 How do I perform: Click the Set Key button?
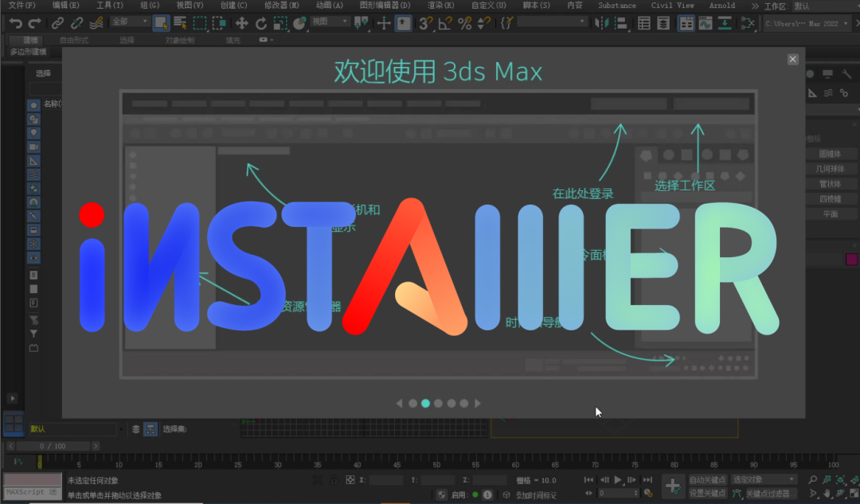(x=708, y=494)
